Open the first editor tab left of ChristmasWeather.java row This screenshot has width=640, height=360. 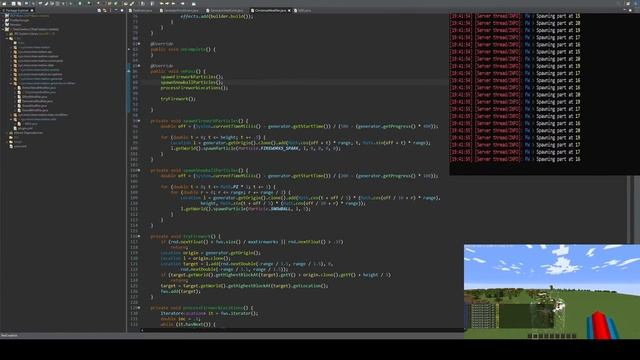coord(226,10)
